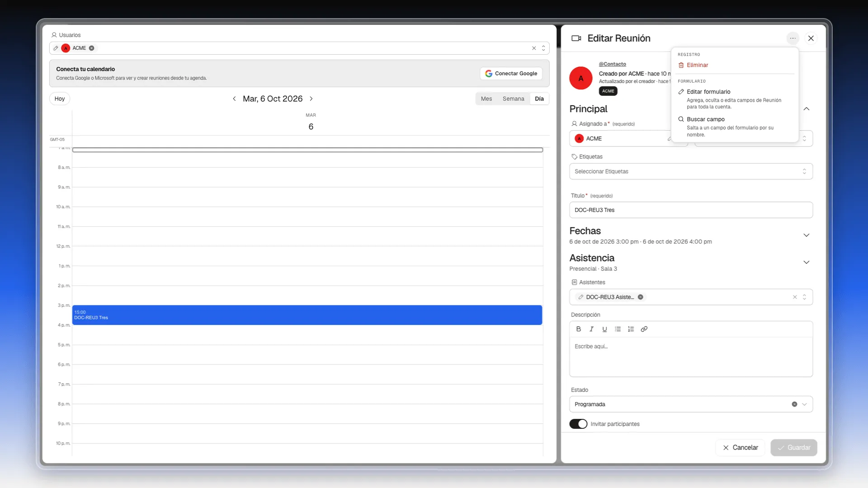Viewport: 868px width, 488px height.
Task: Toggle underline formatting in the description editor
Action: pos(604,329)
